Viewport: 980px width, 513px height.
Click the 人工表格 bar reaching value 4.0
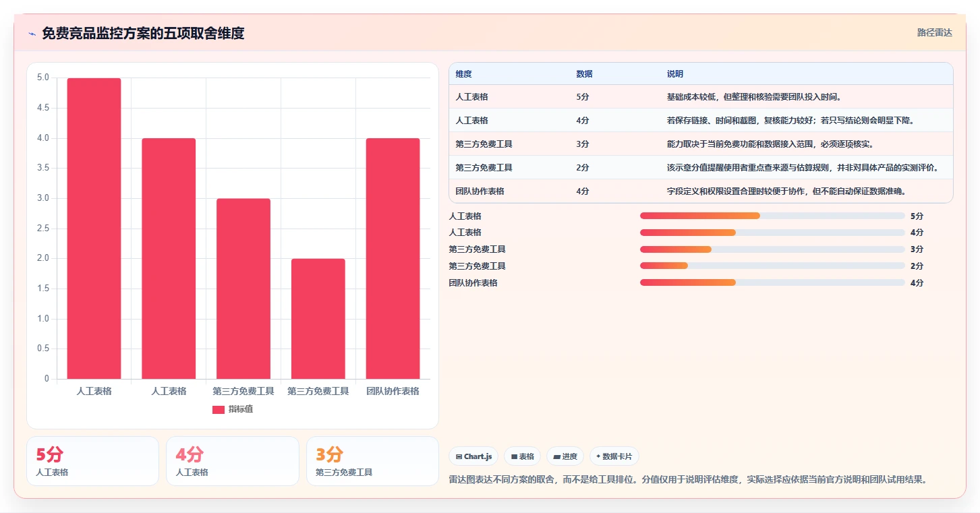click(169, 259)
